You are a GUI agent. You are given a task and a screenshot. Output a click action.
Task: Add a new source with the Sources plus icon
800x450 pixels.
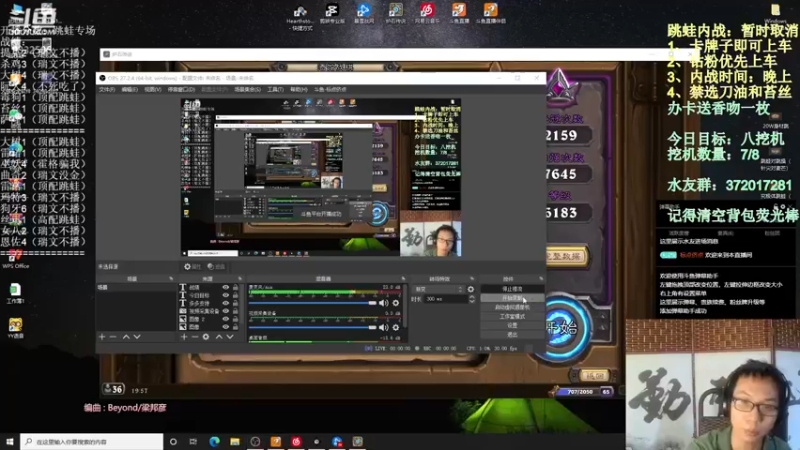[184, 337]
